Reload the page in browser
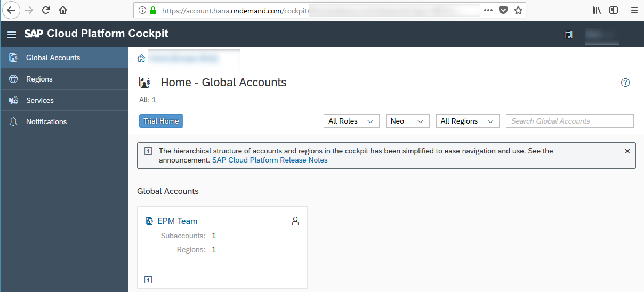The height and width of the screenshot is (292, 644). point(46,10)
